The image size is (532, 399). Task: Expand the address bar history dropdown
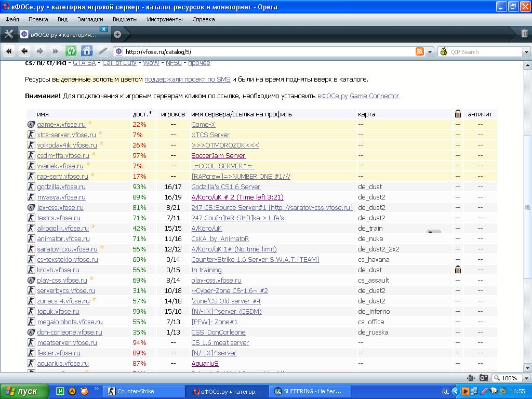tap(430, 52)
